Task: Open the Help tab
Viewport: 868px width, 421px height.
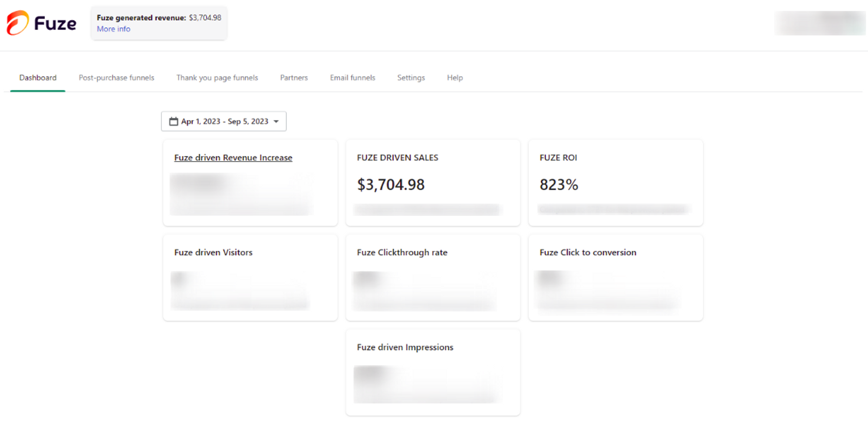Action: (x=455, y=78)
